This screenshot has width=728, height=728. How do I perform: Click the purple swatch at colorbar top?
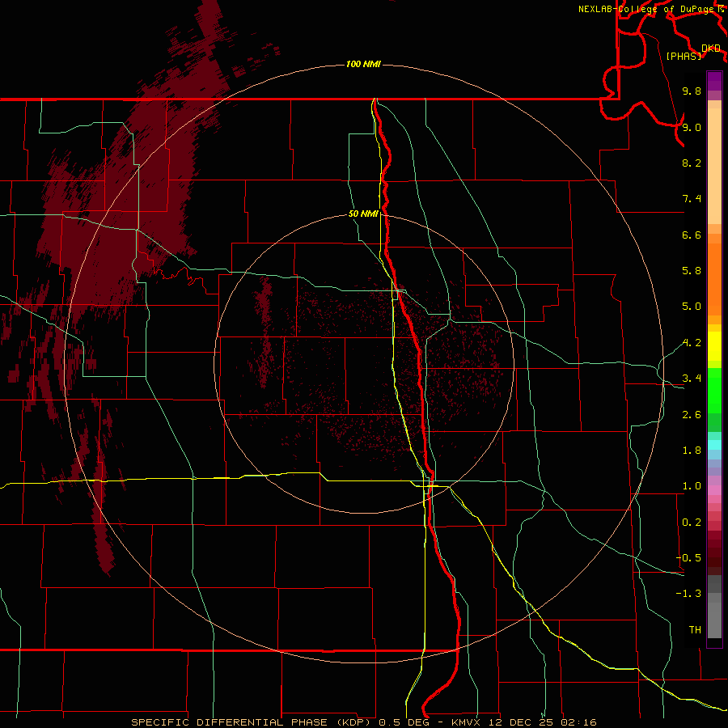(x=714, y=81)
